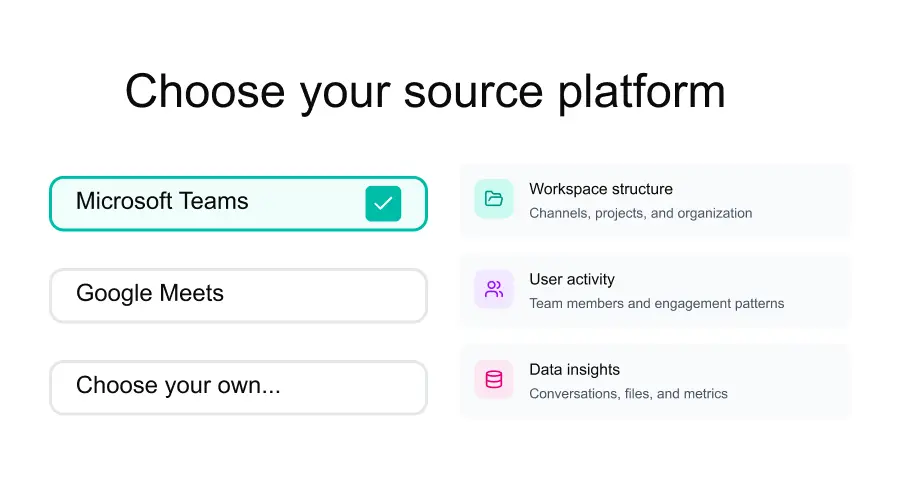The width and height of the screenshot is (900, 500).
Task: Click the User activity title
Action: pos(571,279)
